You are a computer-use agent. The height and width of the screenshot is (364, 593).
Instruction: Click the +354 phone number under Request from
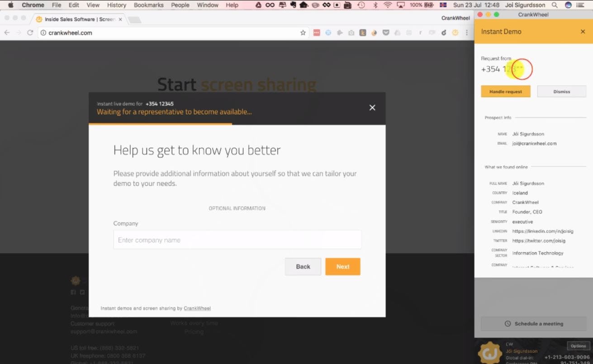click(x=502, y=69)
